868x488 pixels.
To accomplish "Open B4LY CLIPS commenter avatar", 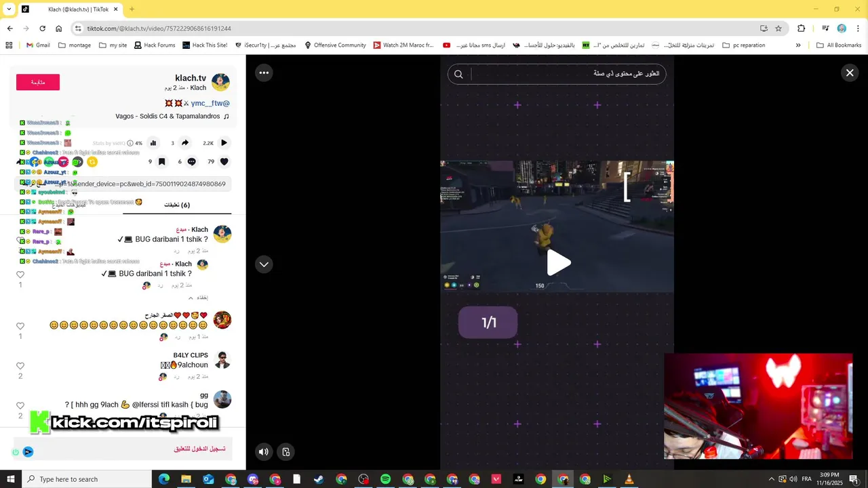I will click(x=222, y=360).
